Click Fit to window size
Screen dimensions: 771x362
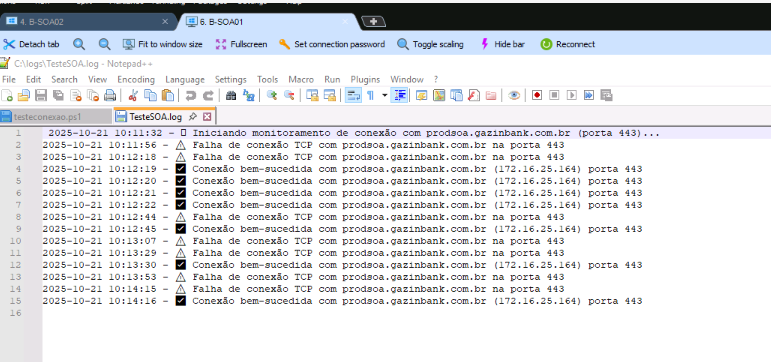click(x=163, y=44)
